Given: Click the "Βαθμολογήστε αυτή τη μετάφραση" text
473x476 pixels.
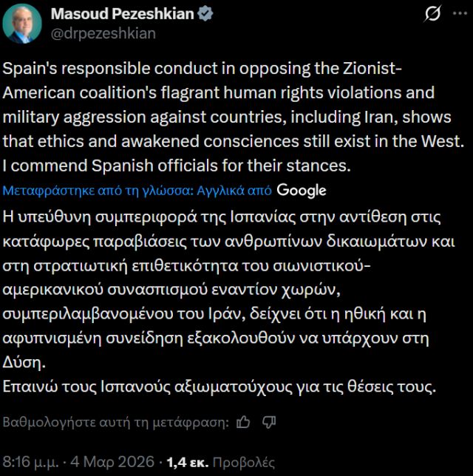Looking at the screenshot, I should click(117, 422).
